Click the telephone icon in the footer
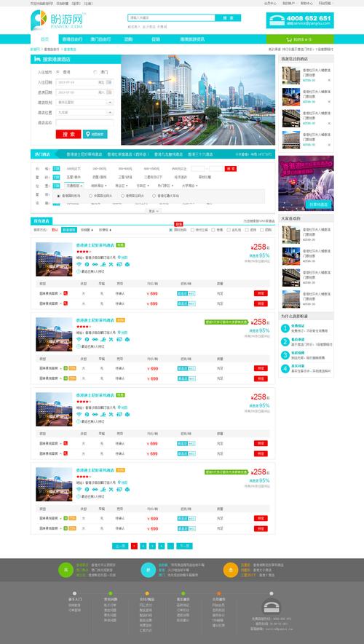The image size is (364, 644). coord(271,606)
